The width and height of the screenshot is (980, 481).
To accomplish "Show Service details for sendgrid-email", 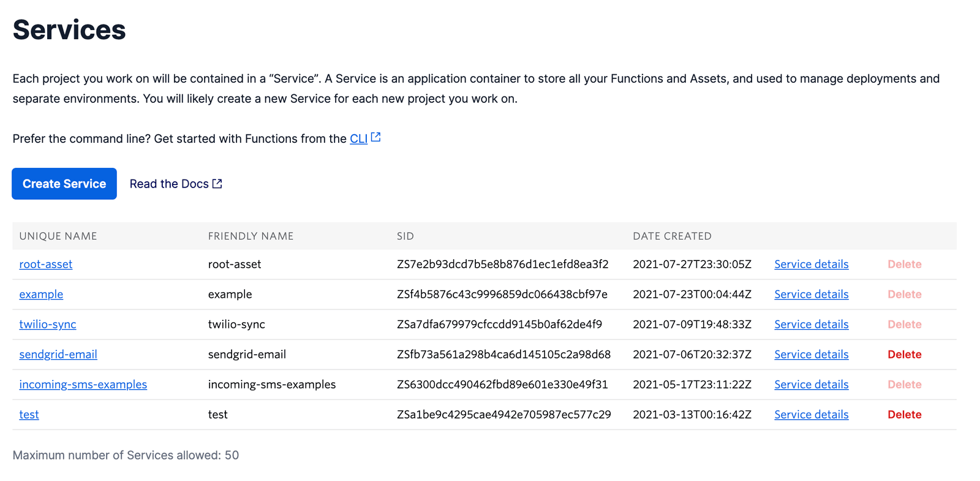I will tap(811, 354).
